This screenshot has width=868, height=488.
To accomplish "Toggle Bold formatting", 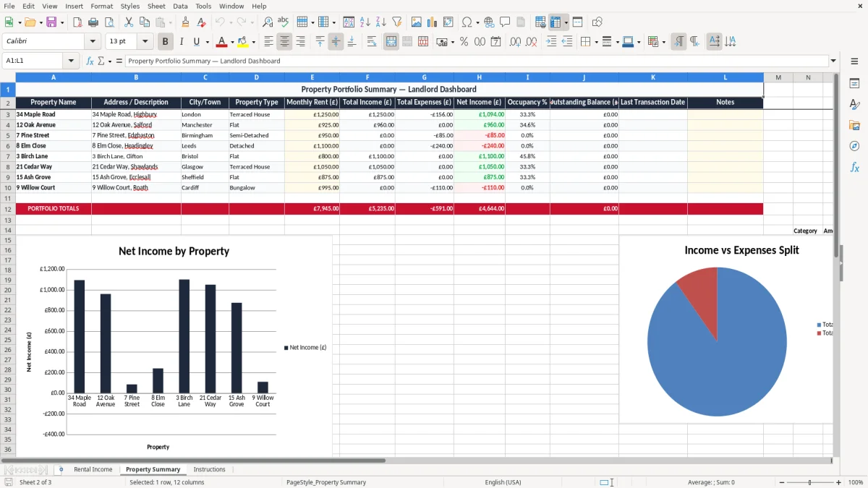I will [x=165, y=42].
